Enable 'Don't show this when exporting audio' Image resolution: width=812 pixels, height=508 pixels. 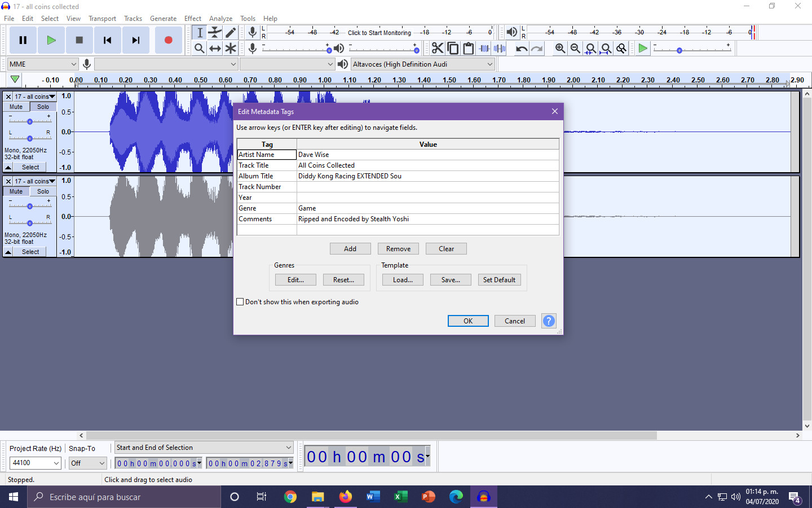240,302
